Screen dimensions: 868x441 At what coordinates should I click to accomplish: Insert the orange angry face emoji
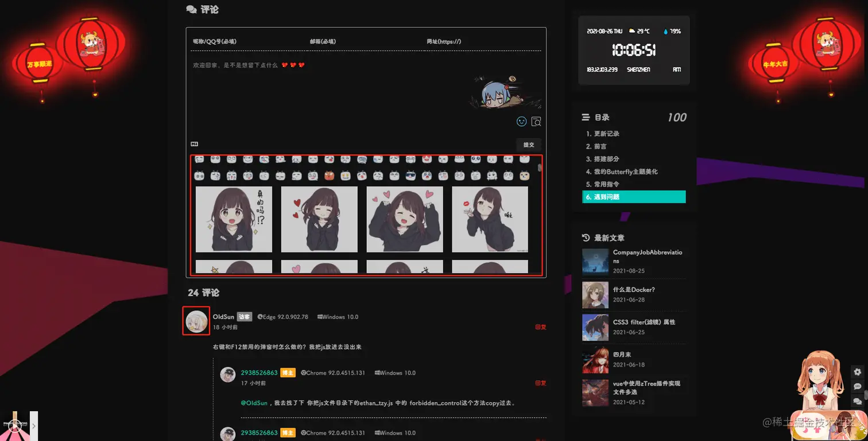[329, 175]
